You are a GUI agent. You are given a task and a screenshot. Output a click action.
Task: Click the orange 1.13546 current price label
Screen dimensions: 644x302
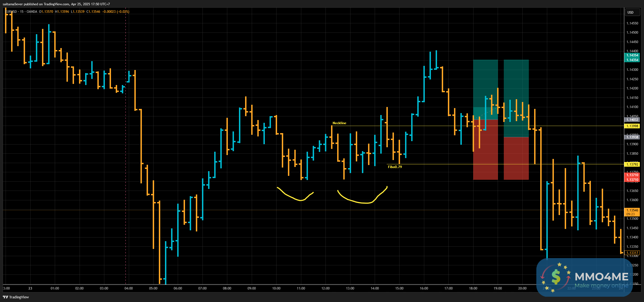[632, 210]
